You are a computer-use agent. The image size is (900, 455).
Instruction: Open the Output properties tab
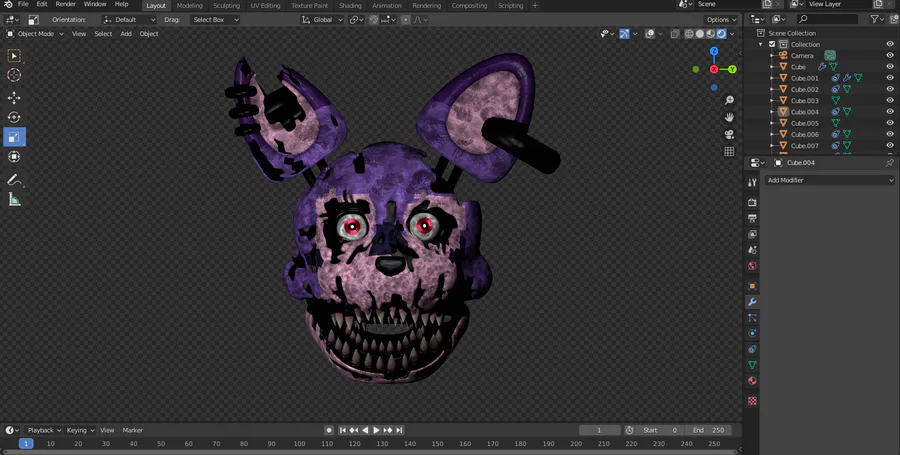click(x=752, y=218)
